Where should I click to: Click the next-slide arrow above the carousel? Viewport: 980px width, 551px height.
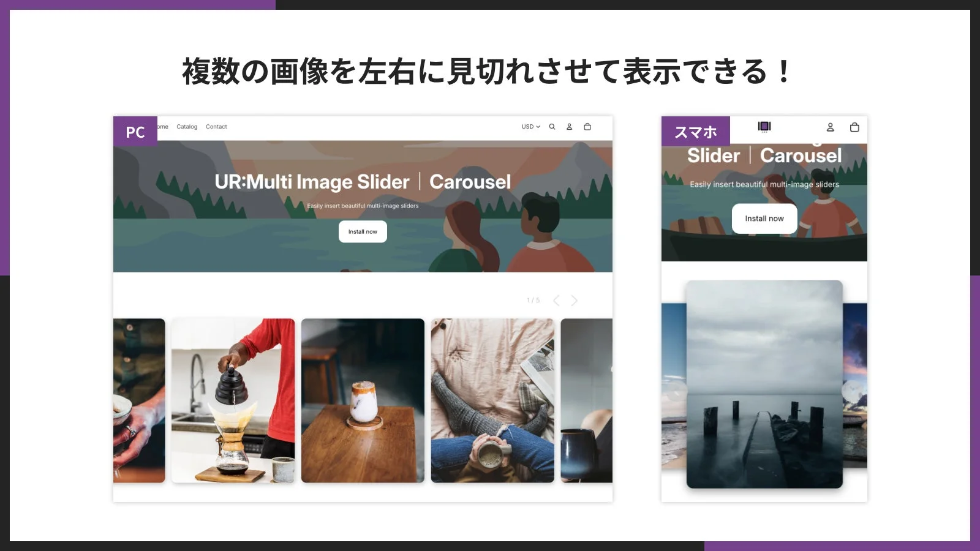coord(575,300)
